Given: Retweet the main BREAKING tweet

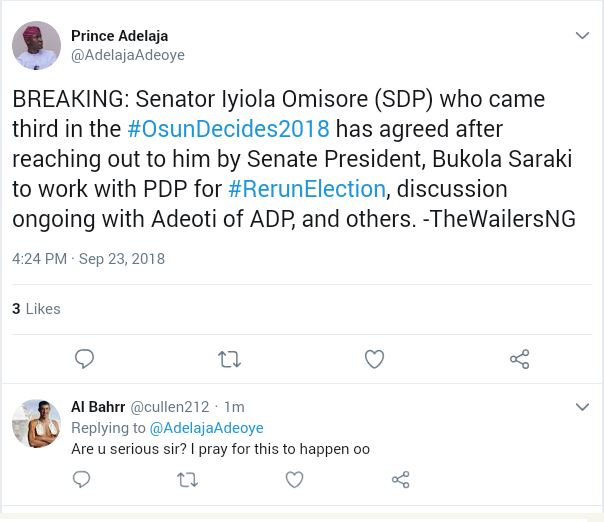Looking at the screenshot, I should coord(229,359).
